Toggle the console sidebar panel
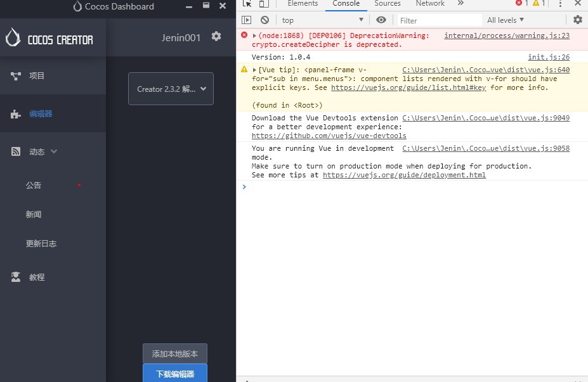The width and height of the screenshot is (588, 382). pos(247,20)
